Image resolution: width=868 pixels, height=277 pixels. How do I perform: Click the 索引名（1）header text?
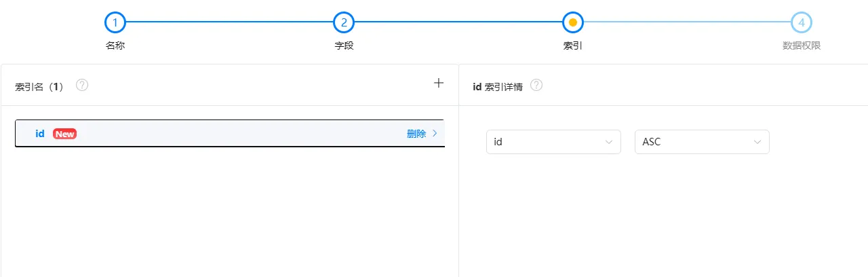point(39,87)
